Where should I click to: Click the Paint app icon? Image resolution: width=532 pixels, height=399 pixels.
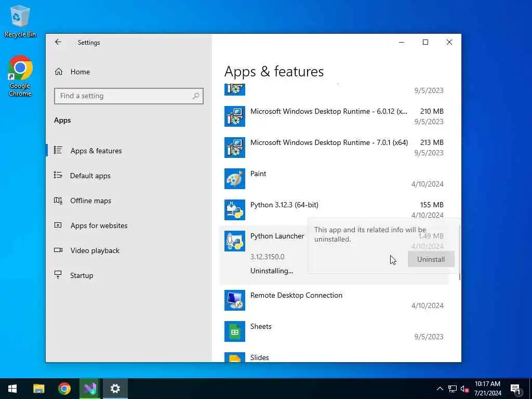click(234, 179)
